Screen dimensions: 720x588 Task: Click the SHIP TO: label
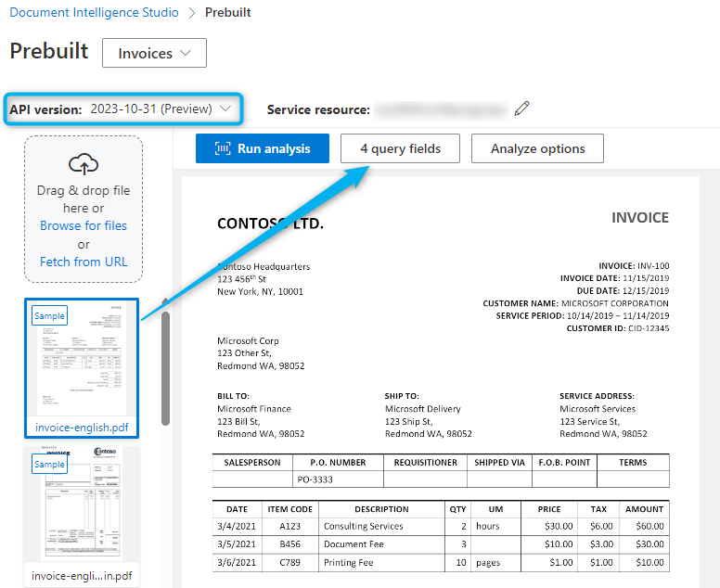[x=402, y=396]
